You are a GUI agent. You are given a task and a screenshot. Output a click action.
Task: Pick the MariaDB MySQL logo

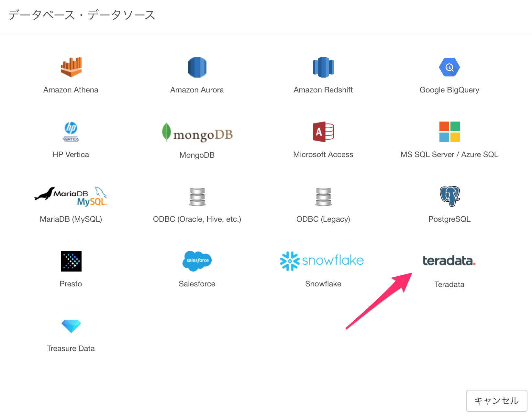[71, 197]
